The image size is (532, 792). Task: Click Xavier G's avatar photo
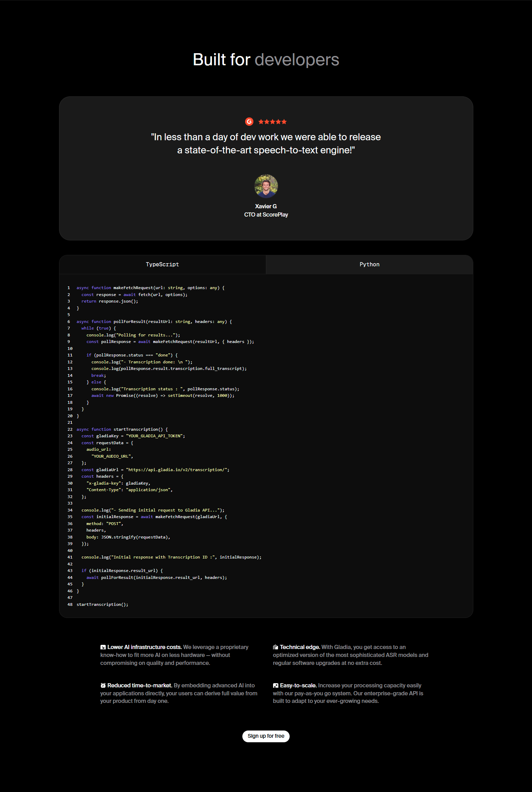pyautogui.click(x=266, y=186)
